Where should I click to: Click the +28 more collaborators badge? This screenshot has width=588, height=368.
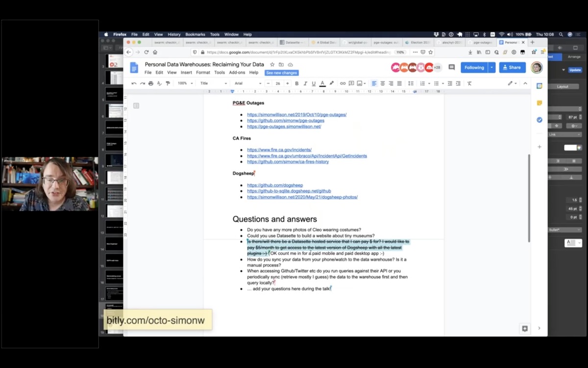coord(437,67)
